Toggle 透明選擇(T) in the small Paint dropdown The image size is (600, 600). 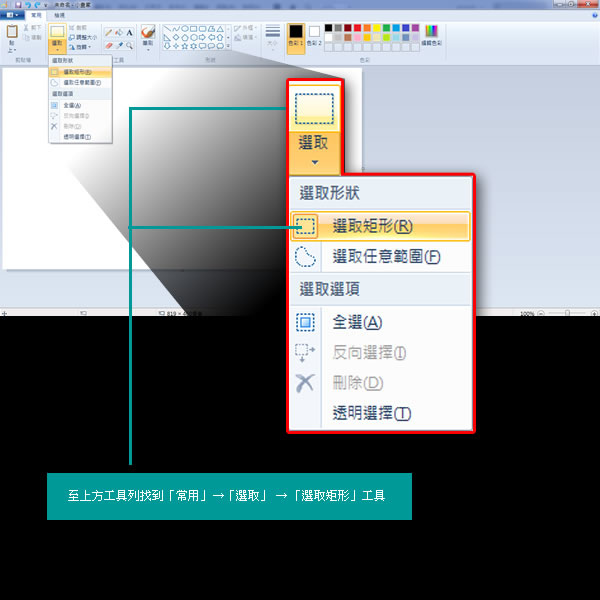(80, 137)
